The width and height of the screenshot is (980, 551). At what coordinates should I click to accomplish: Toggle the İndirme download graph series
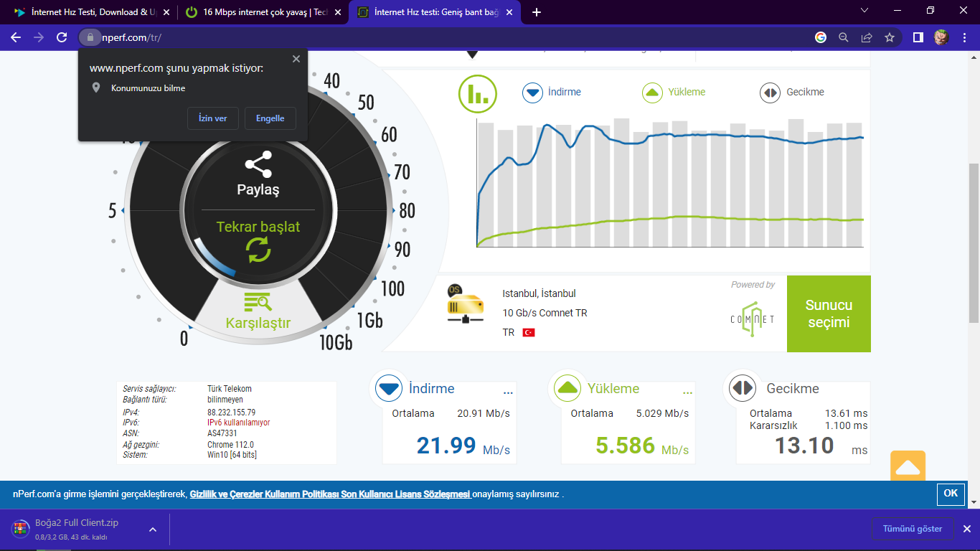coord(552,92)
